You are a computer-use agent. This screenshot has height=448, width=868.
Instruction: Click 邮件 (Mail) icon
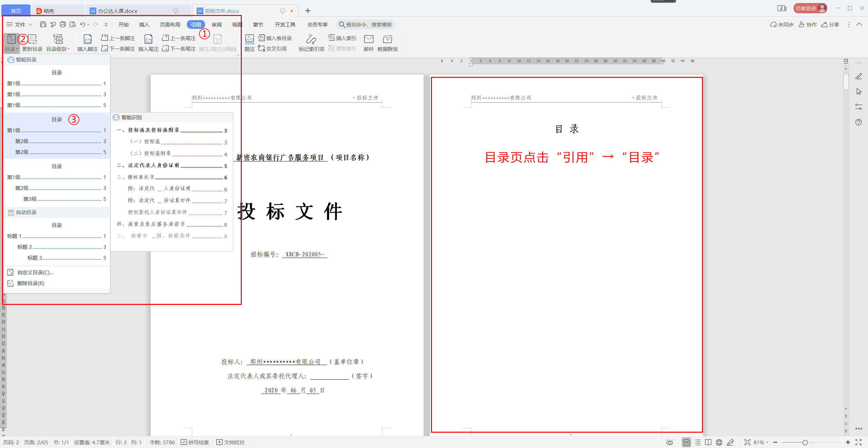coord(369,43)
